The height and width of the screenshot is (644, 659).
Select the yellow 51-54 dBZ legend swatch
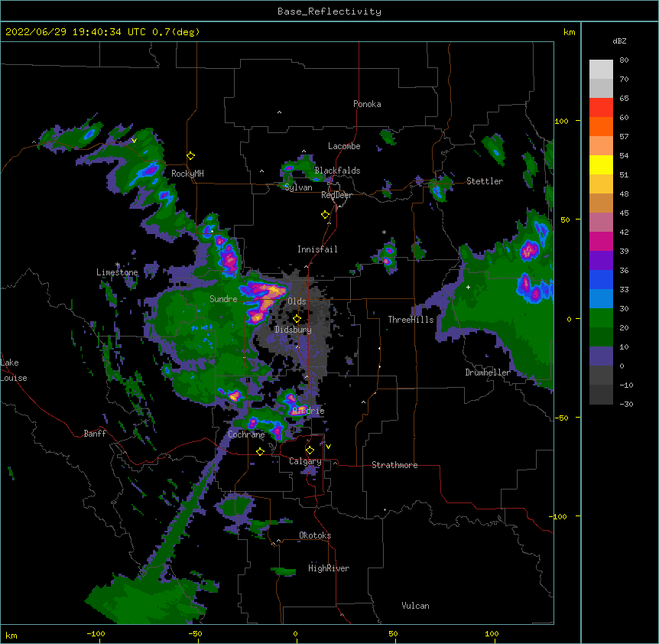click(601, 164)
